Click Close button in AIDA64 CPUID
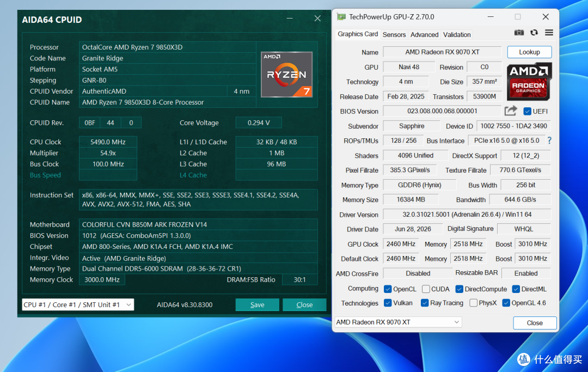 [x=304, y=305]
